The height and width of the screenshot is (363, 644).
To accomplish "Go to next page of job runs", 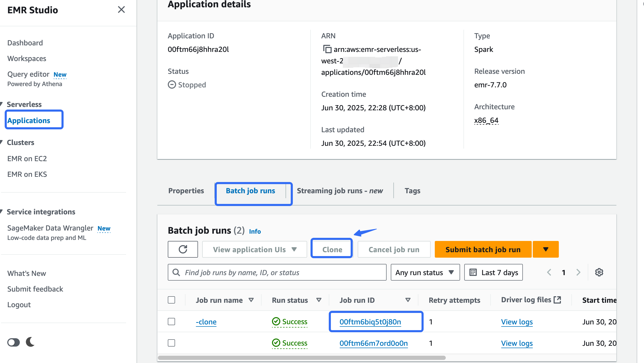I will point(578,272).
